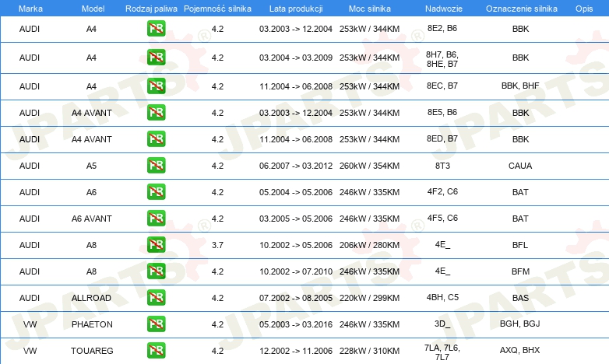Screen dimensions: 609x364
Task: Select the TOUAREG model cell
Action: pyautogui.click(x=92, y=351)
